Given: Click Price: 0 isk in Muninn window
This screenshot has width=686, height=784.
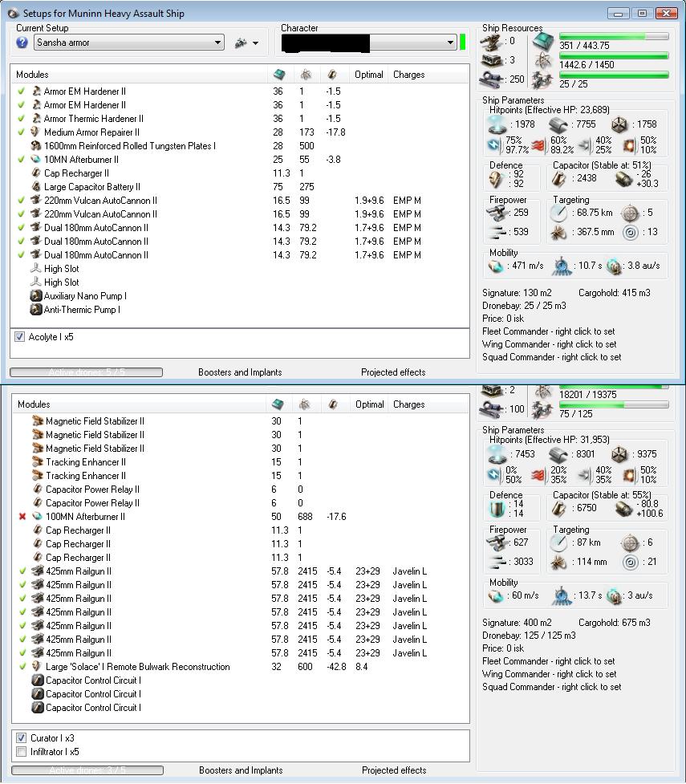Looking at the screenshot, I should pos(503,319).
